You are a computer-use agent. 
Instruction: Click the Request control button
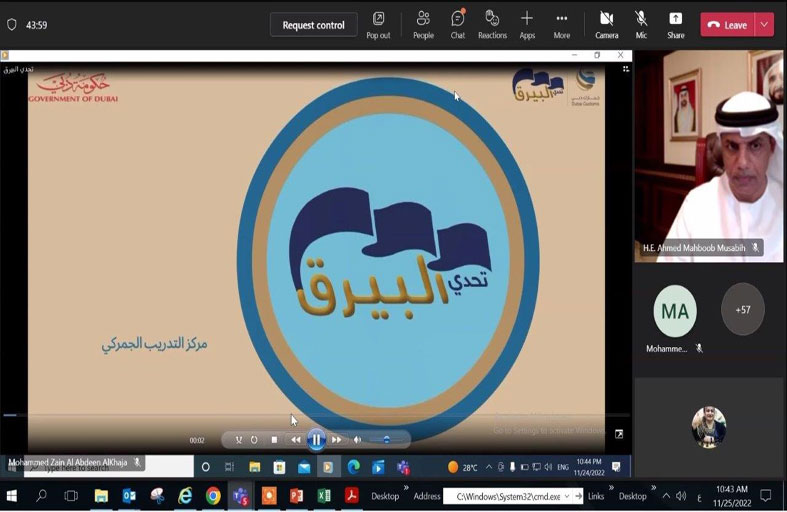point(313,25)
